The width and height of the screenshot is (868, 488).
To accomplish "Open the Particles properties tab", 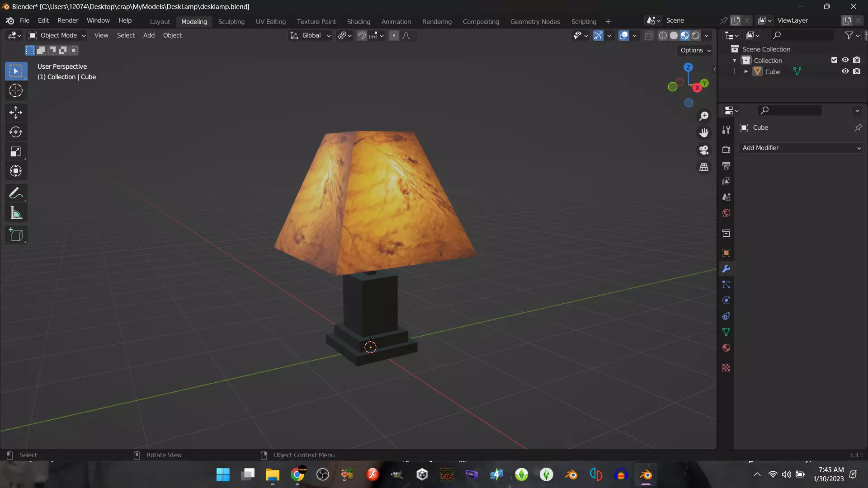I will (x=726, y=285).
